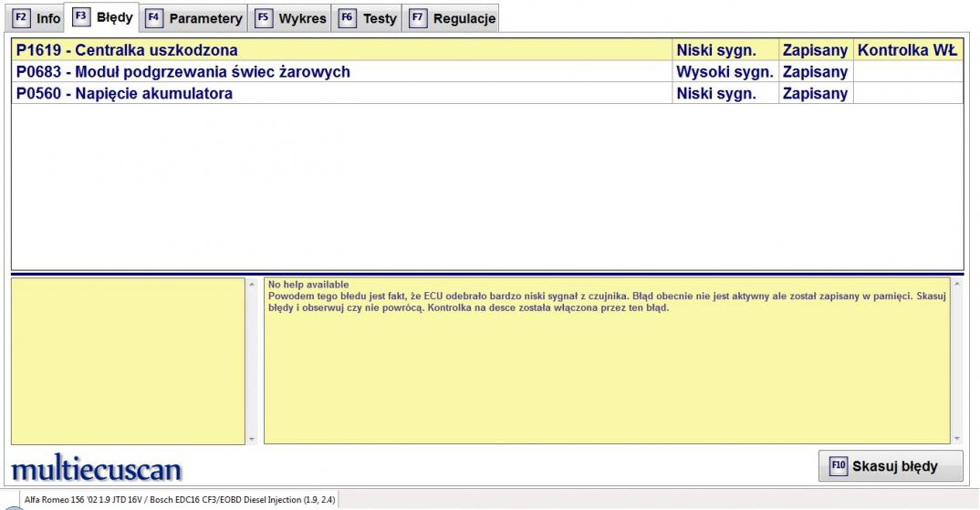The height and width of the screenshot is (510, 980).
Task: Click the F10 icon on Skasuj błędy
Action: [x=839, y=465]
